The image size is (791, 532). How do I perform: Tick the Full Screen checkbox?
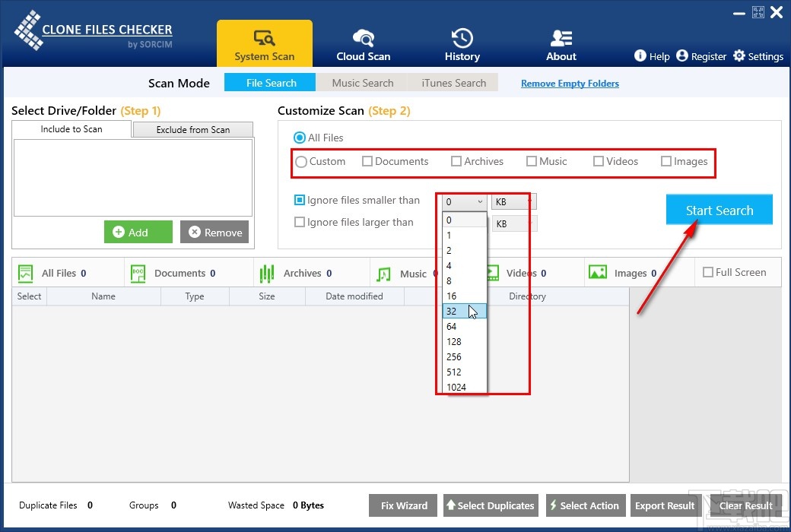point(708,272)
